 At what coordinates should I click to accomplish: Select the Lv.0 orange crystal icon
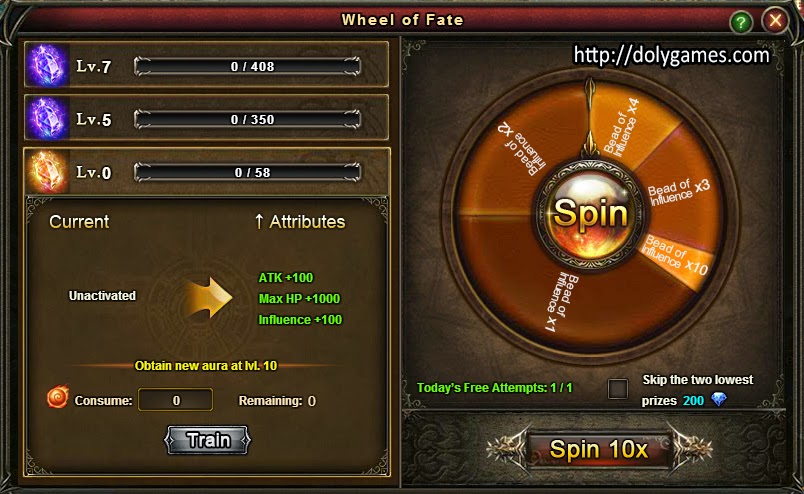pos(48,172)
